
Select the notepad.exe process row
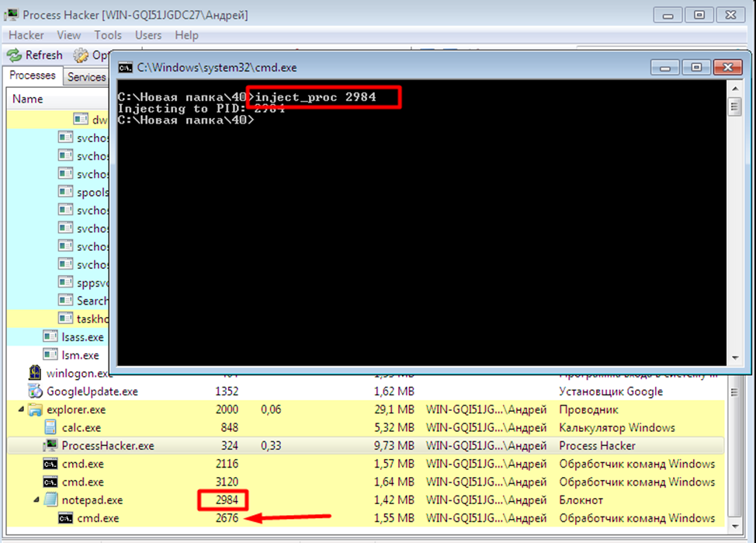tap(366, 499)
